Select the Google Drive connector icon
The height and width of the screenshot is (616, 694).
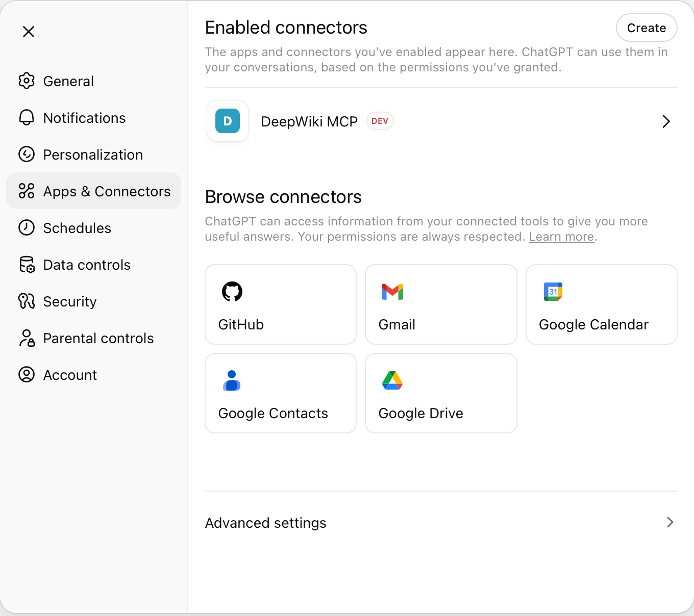coord(392,380)
